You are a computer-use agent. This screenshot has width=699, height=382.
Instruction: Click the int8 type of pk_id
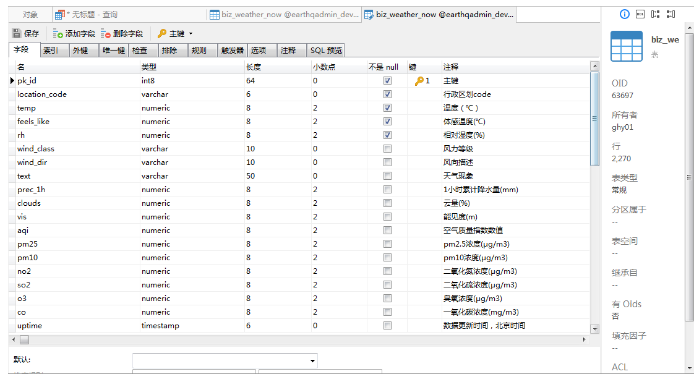148,81
